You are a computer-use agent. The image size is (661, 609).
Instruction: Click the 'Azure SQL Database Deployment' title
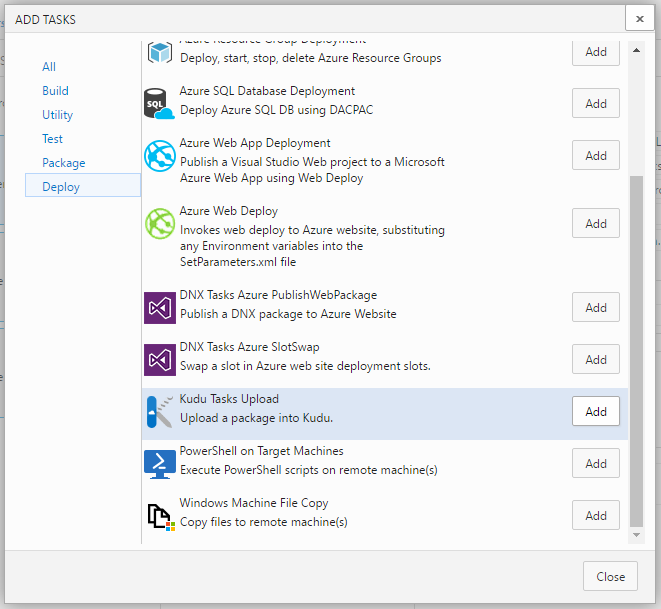[267, 91]
